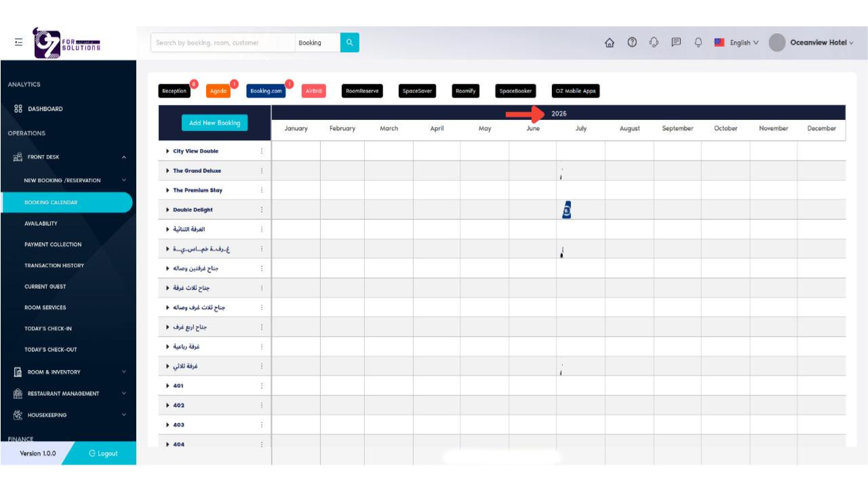868x488 pixels.
Task: Expand the City View Double room row
Action: (168, 151)
